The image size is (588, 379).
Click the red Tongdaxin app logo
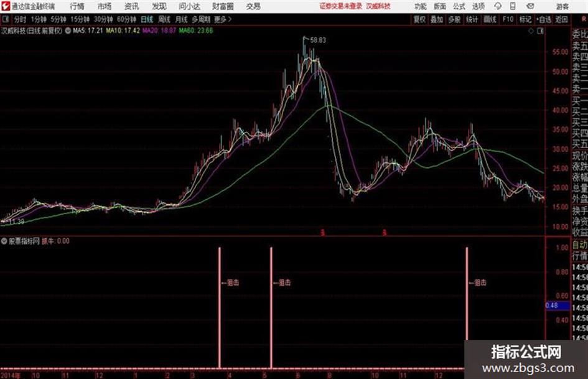click(6, 6)
